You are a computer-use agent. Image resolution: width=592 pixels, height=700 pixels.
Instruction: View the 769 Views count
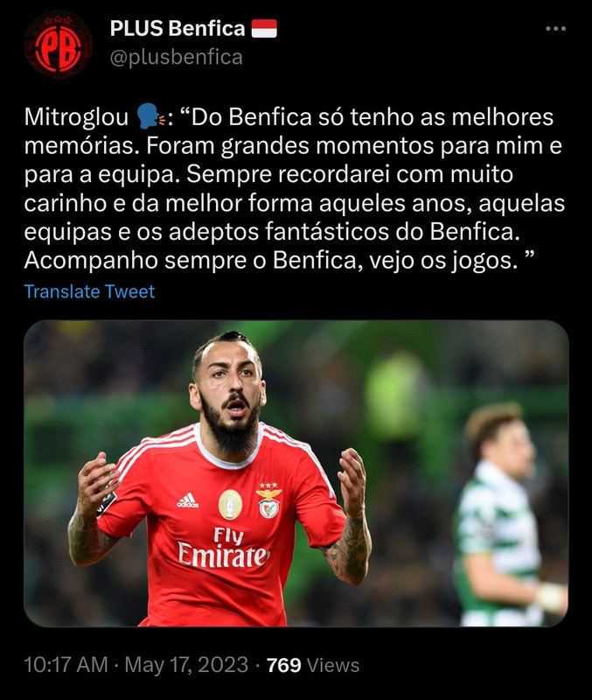tap(313, 665)
